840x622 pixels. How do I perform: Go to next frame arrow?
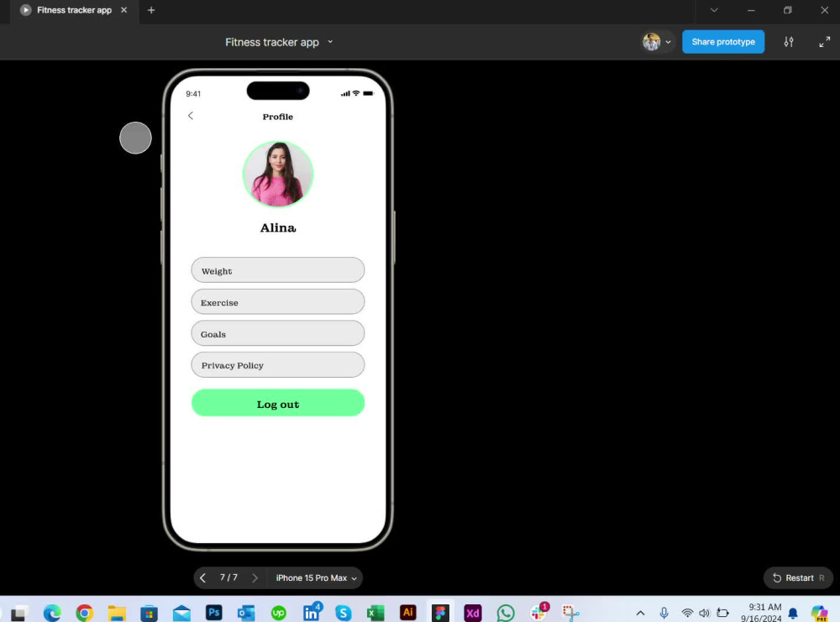pos(255,578)
